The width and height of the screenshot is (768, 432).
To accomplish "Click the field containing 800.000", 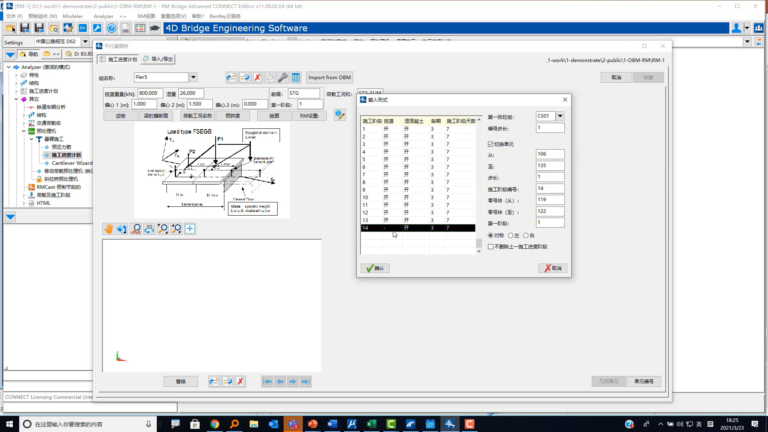I will [149, 93].
